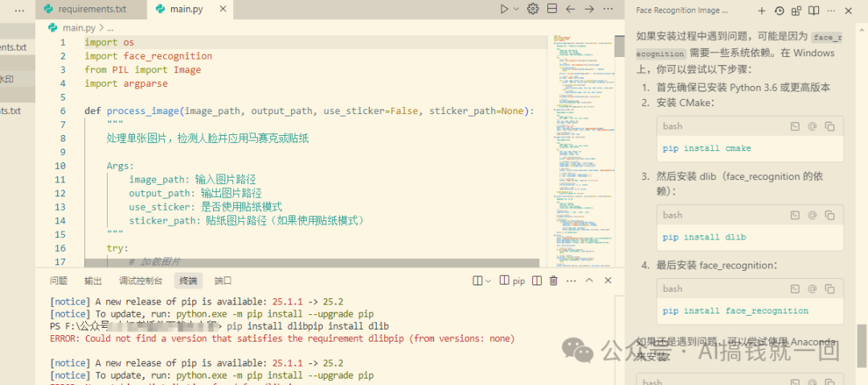Start a new chat with plus icon
Screen dimensions: 868x385
pos(762,10)
